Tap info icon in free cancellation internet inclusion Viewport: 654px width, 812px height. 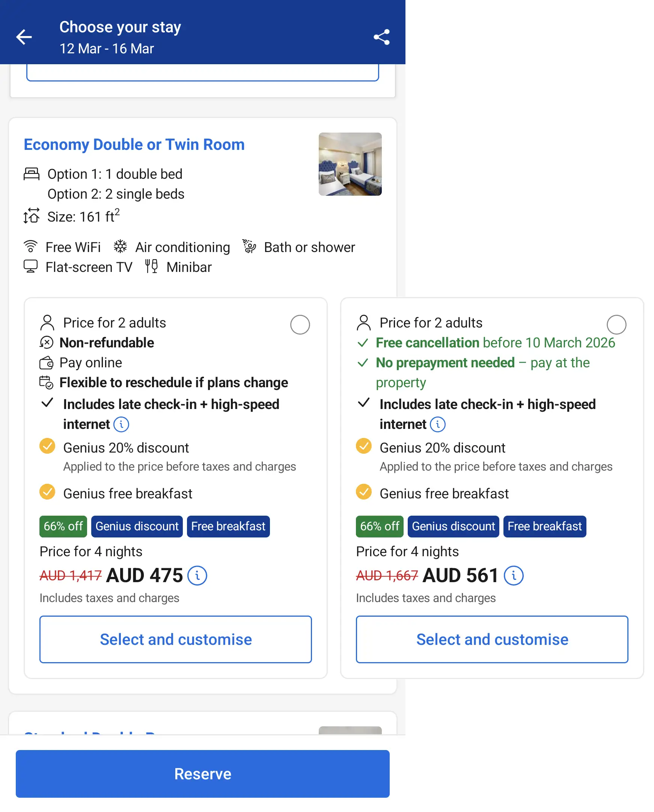438,424
